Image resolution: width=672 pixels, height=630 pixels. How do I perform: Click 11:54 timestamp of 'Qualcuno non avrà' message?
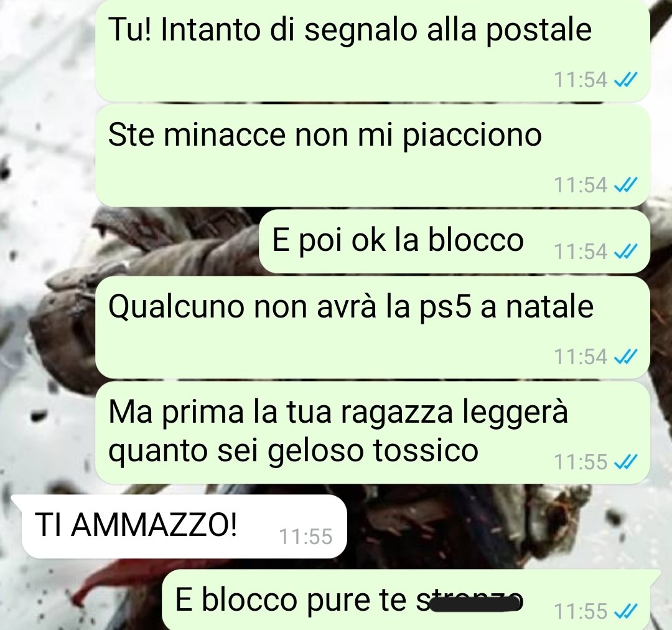pyautogui.click(x=581, y=357)
